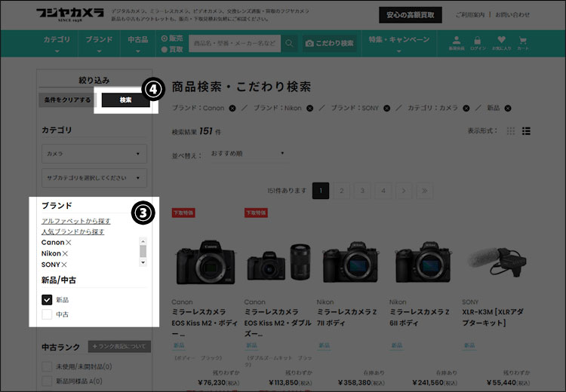Select the 買取 radio option

click(x=165, y=50)
